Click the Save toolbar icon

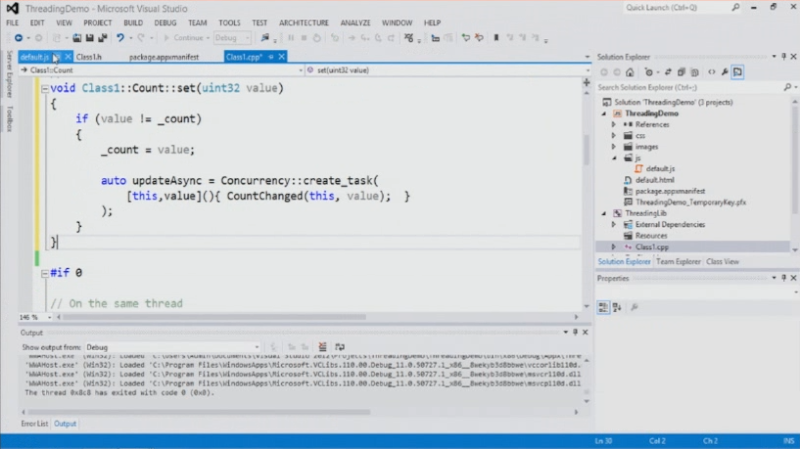pyautogui.click(x=89, y=38)
